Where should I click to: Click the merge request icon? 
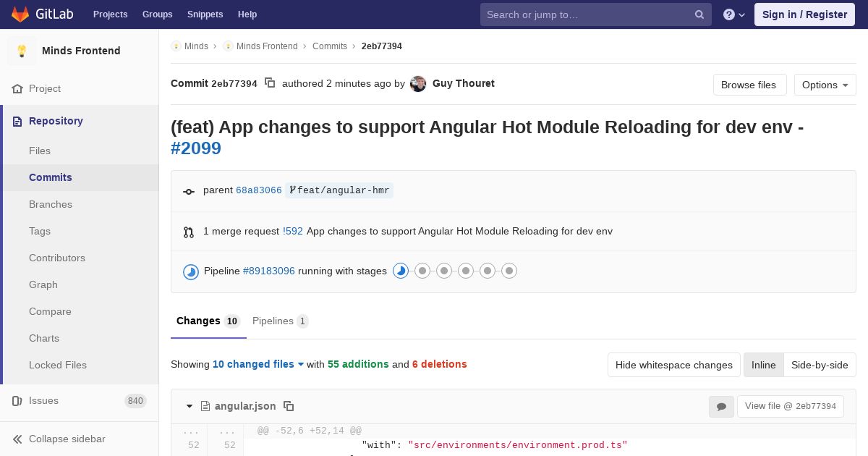(x=189, y=232)
